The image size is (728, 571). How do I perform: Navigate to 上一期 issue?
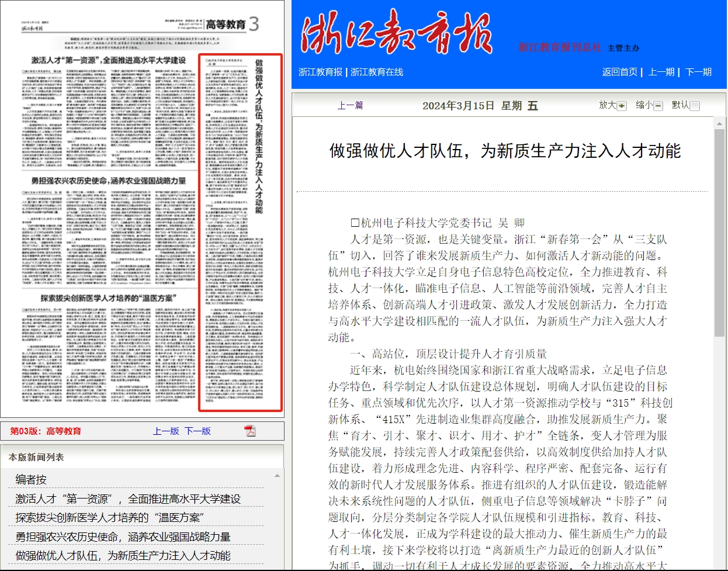coord(661,72)
